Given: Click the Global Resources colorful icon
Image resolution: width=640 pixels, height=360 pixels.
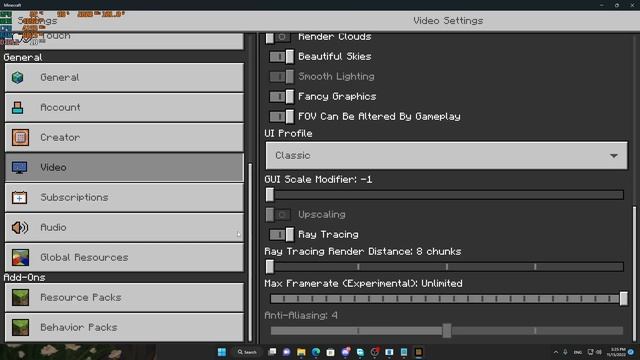Looking at the screenshot, I should 20,258.
